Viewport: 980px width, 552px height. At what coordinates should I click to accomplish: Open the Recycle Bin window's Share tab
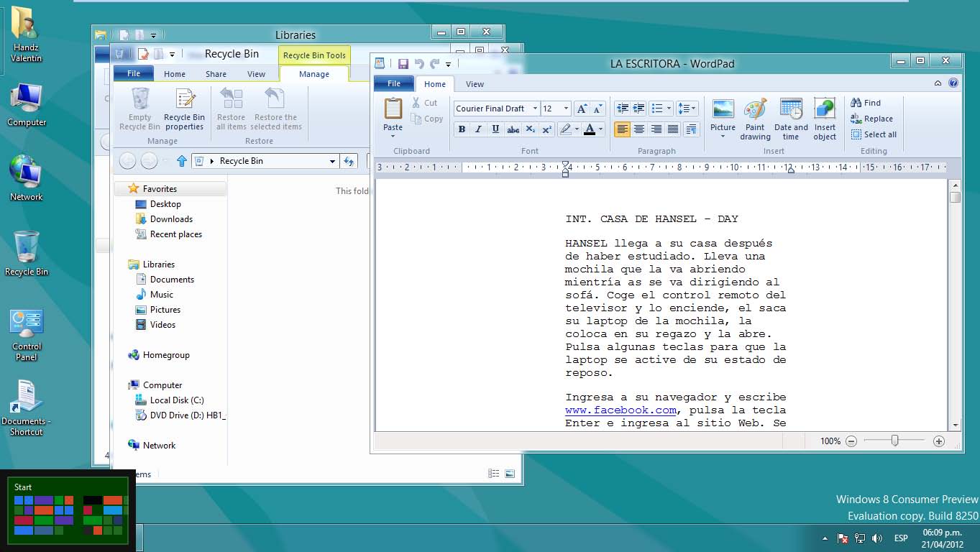coord(216,74)
